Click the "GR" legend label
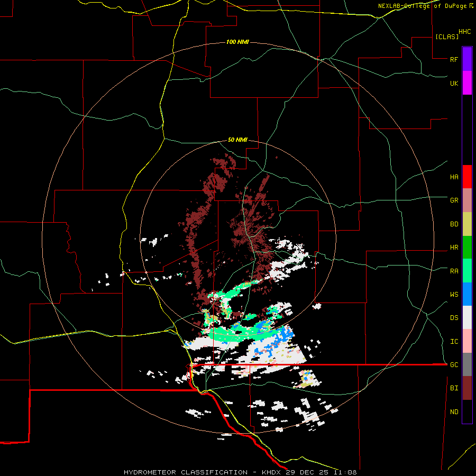The image size is (476, 476). pos(454,200)
